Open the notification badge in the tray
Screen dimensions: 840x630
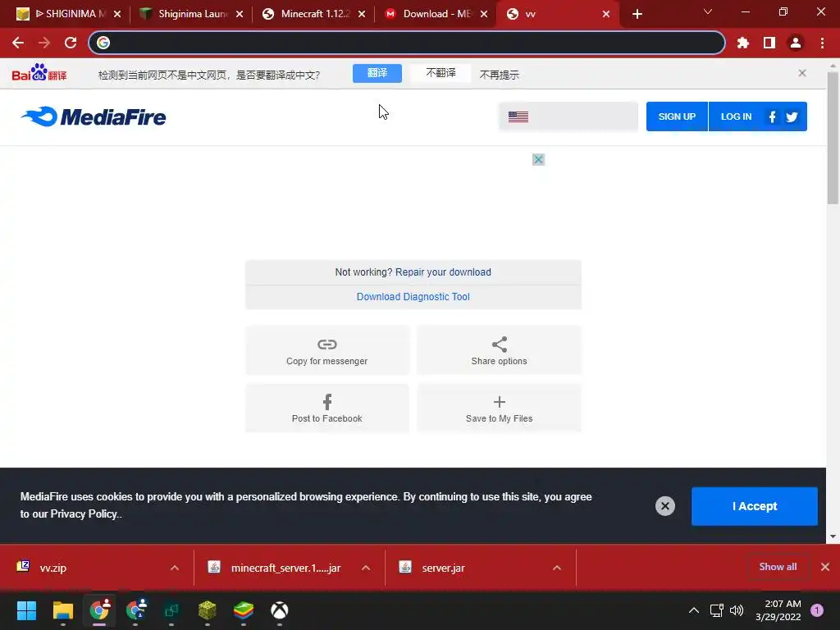817,610
